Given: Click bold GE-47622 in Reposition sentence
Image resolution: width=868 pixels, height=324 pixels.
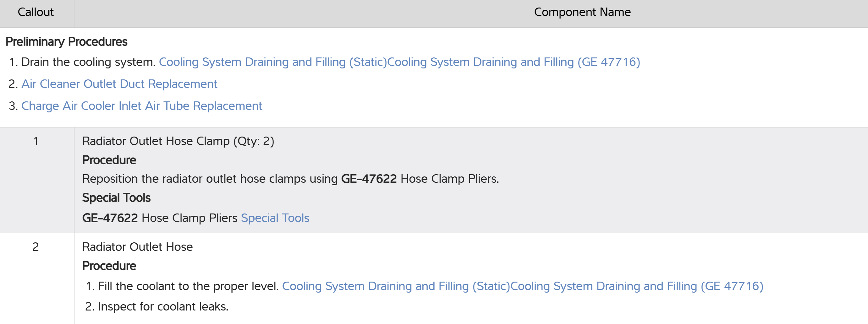Looking at the screenshot, I should (x=369, y=179).
